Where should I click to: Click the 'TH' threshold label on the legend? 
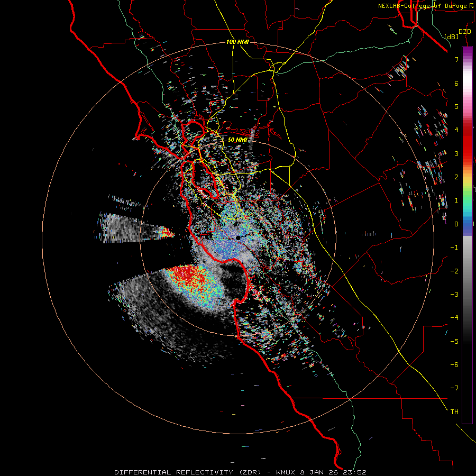[x=454, y=412]
